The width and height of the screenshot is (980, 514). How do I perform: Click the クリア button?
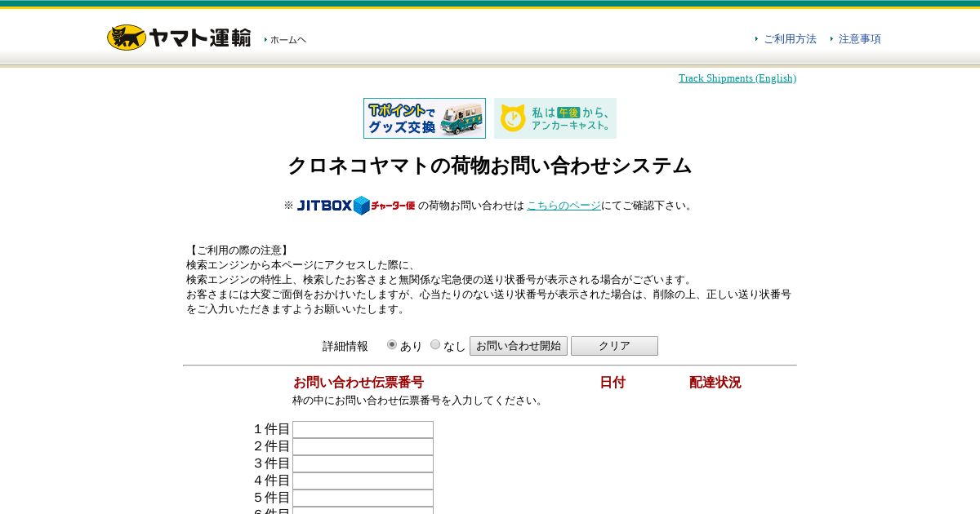pos(614,346)
